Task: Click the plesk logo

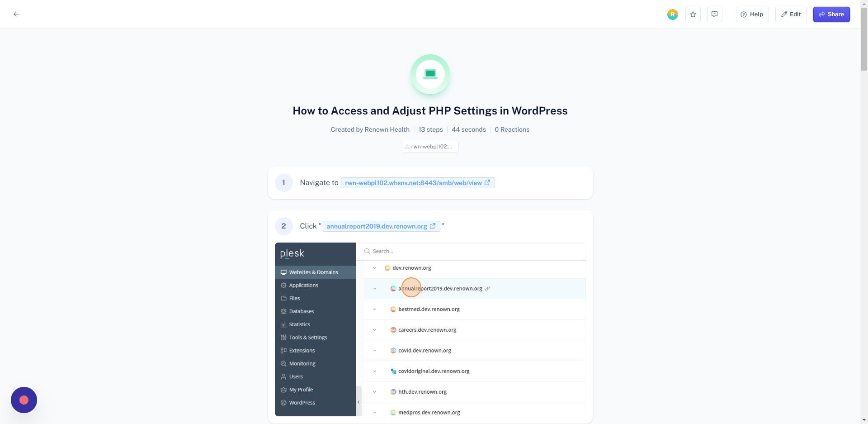Action: pos(292,253)
